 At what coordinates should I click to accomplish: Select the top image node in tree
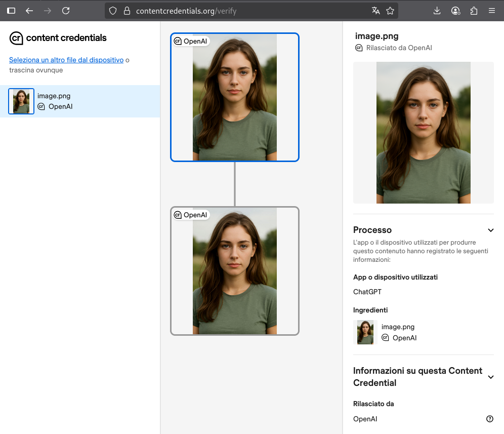click(235, 97)
